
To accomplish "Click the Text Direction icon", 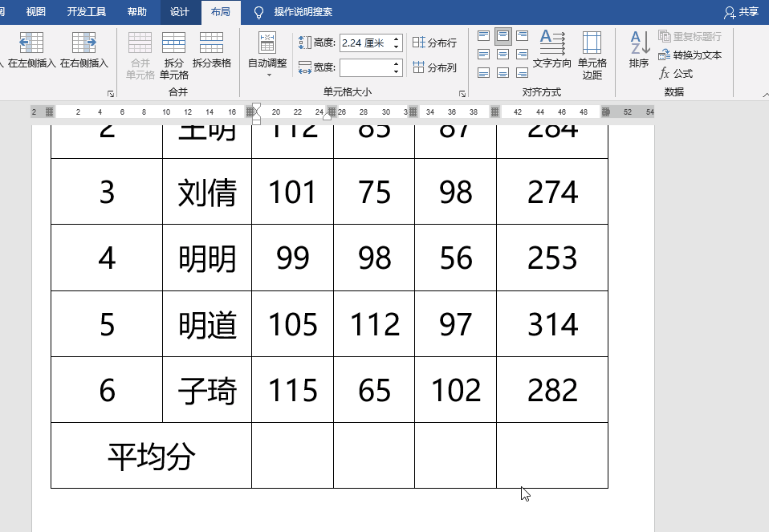I will (551, 43).
